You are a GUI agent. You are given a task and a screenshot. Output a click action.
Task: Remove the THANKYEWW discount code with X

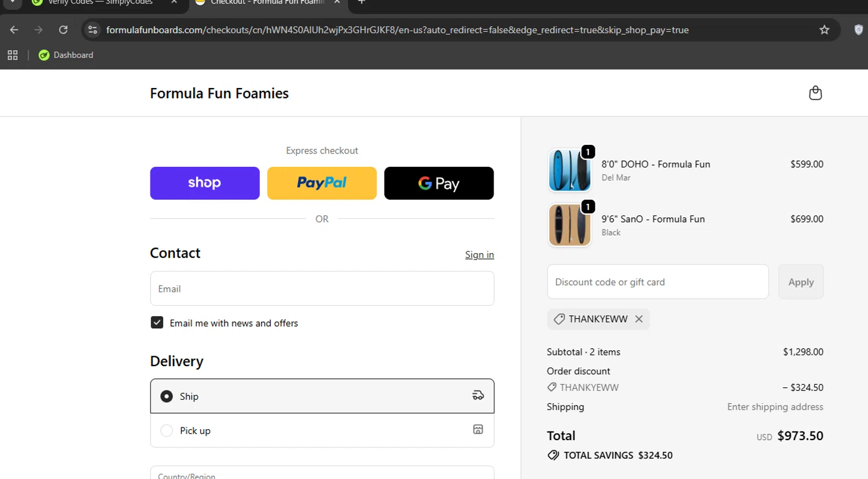639,319
